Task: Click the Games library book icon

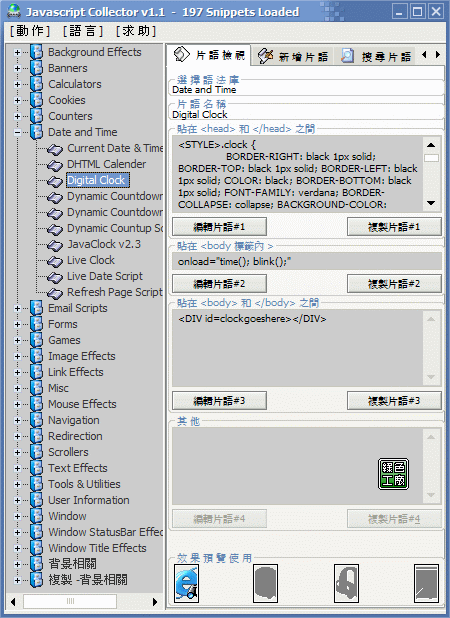Action: [x=37, y=340]
